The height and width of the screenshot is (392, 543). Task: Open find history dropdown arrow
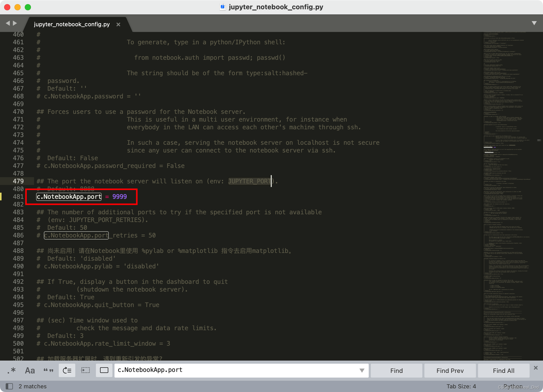click(362, 371)
